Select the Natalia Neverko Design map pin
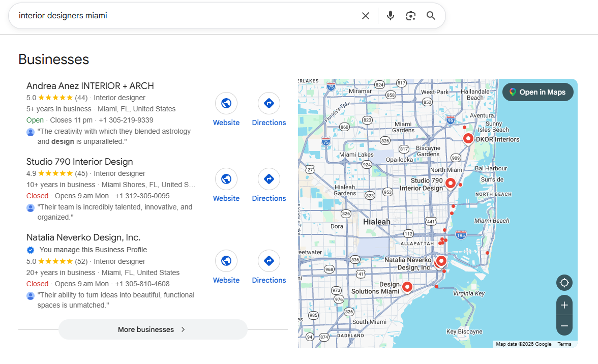 (441, 261)
